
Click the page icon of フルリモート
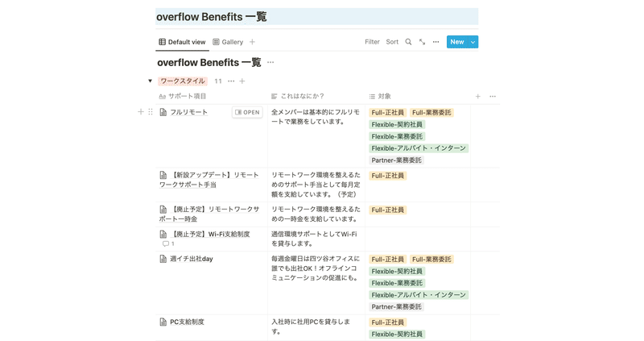pyautogui.click(x=163, y=112)
